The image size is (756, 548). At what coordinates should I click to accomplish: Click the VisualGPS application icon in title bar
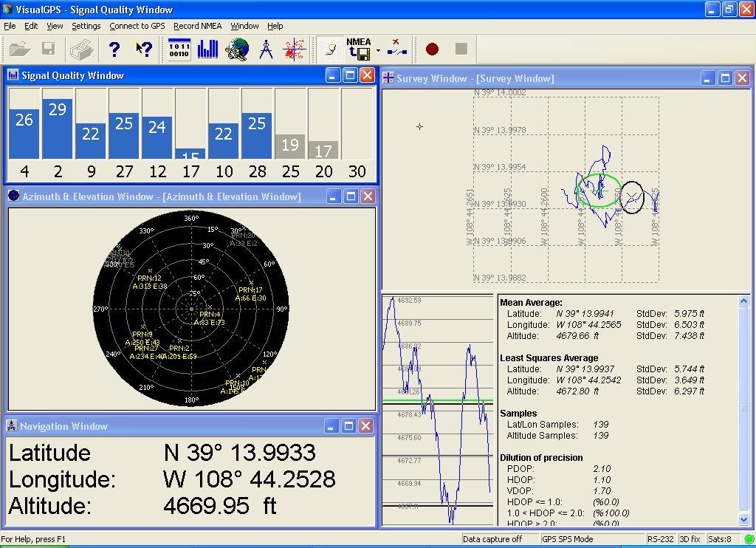point(7,9)
